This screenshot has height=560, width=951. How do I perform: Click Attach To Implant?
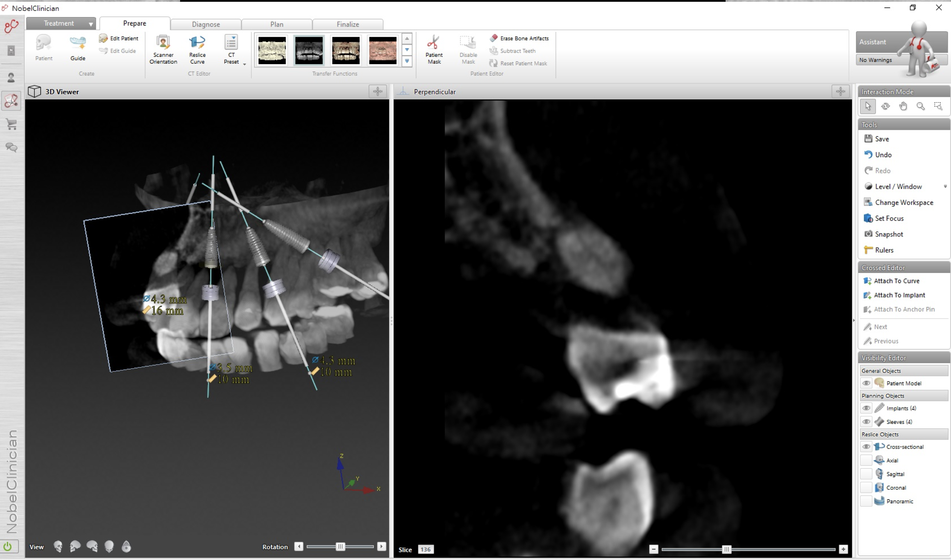point(894,295)
